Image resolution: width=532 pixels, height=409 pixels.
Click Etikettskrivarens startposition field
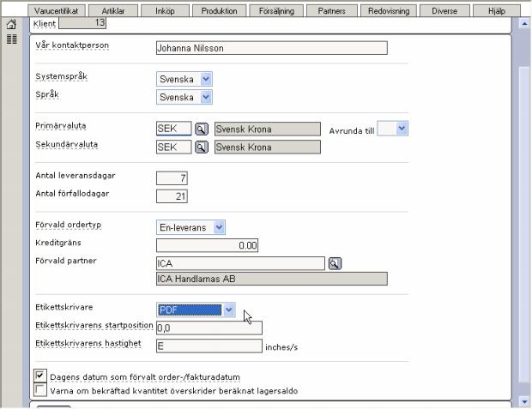tap(209, 328)
